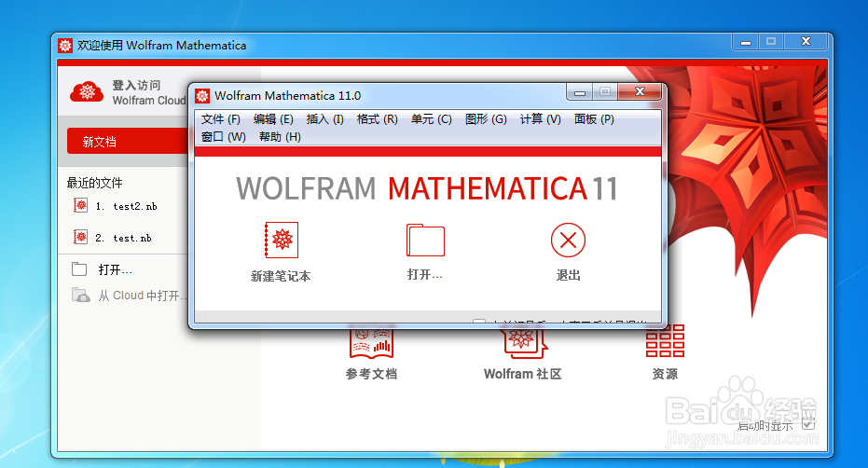This screenshot has height=468, width=868.
Task: Click the 打开... label in Mathematica 11.0 window
Action: point(424,275)
